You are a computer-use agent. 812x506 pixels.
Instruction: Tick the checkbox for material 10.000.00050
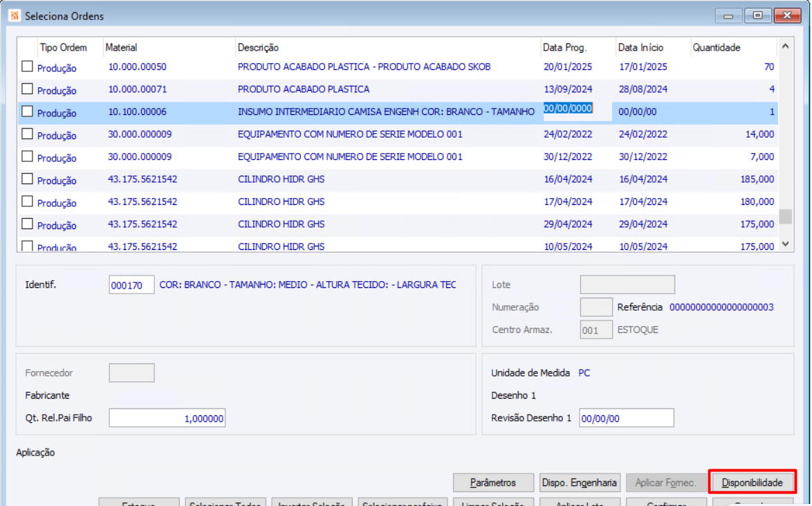(27, 66)
